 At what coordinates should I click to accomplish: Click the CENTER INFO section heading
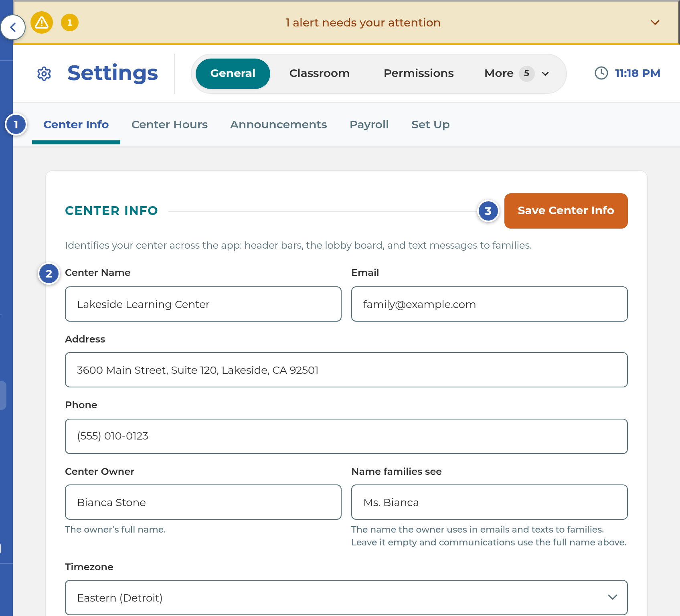(111, 211)
